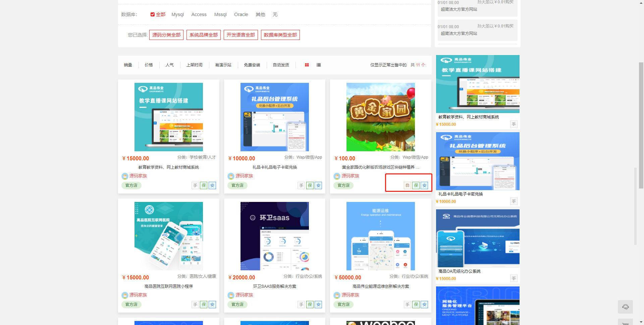This screenshot has width=644, height=325.
Task: Filter database by Mysql
Action: click(177, 14)
